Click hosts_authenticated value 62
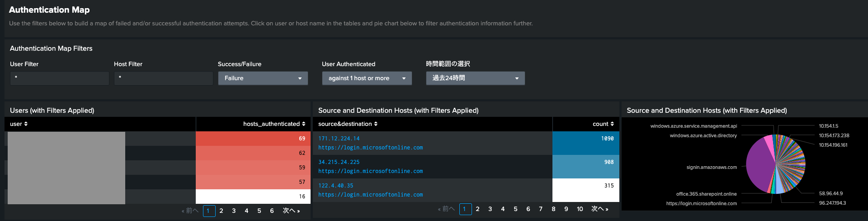The image size is (868, 221). (x=253, y=153)
